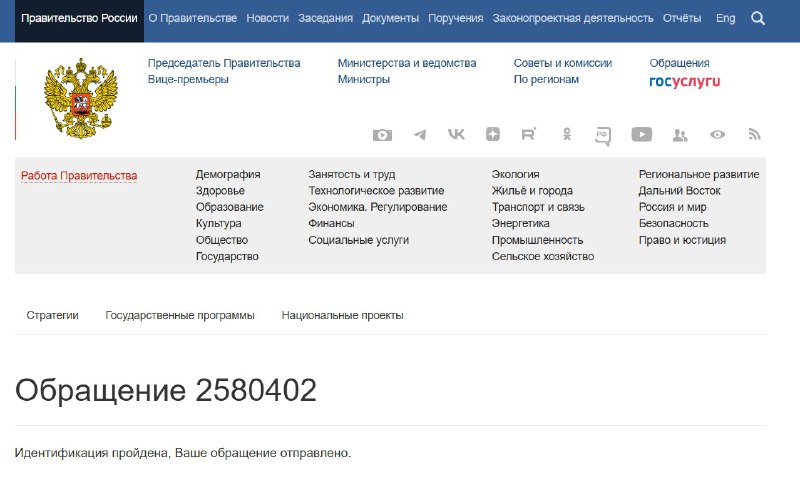Open Документы in top menu
The image size is (800, 496).
[390, 18]
